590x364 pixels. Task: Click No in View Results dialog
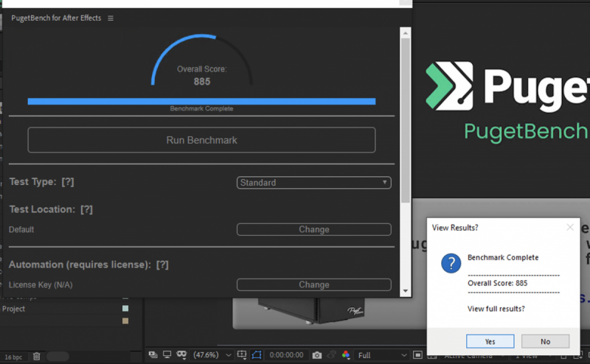click(545, 341)
